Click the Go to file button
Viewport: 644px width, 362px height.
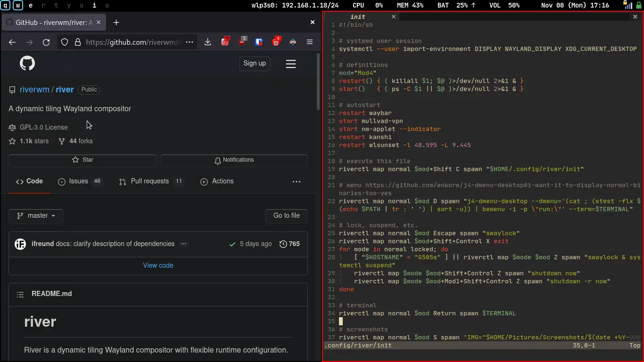(x=287, y=215)
